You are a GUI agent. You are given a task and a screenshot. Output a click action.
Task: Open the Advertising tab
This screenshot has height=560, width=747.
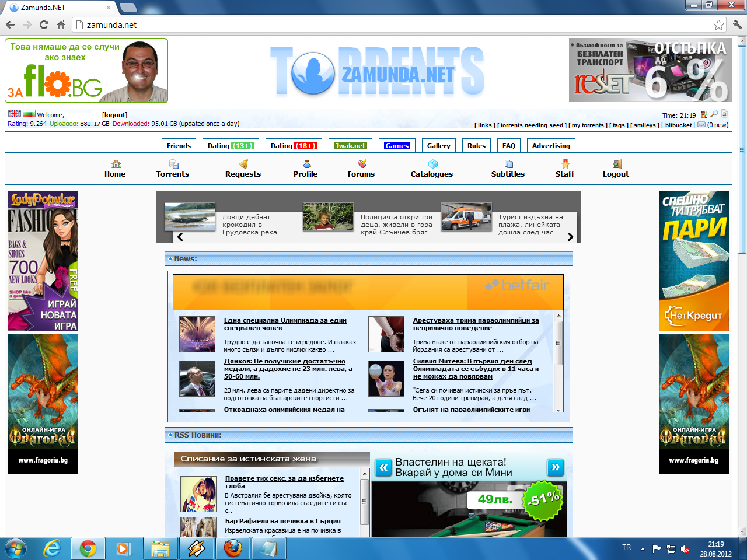(x=551, y=146)
